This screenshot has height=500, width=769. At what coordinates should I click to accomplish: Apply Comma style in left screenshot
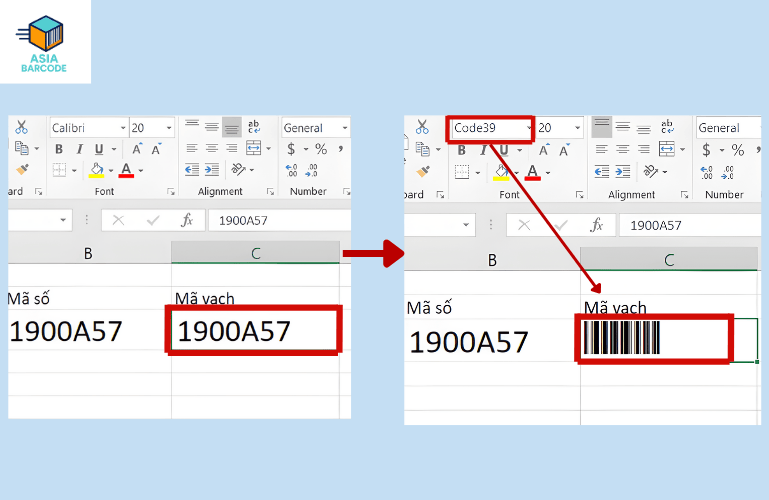(x=340, y=149)
